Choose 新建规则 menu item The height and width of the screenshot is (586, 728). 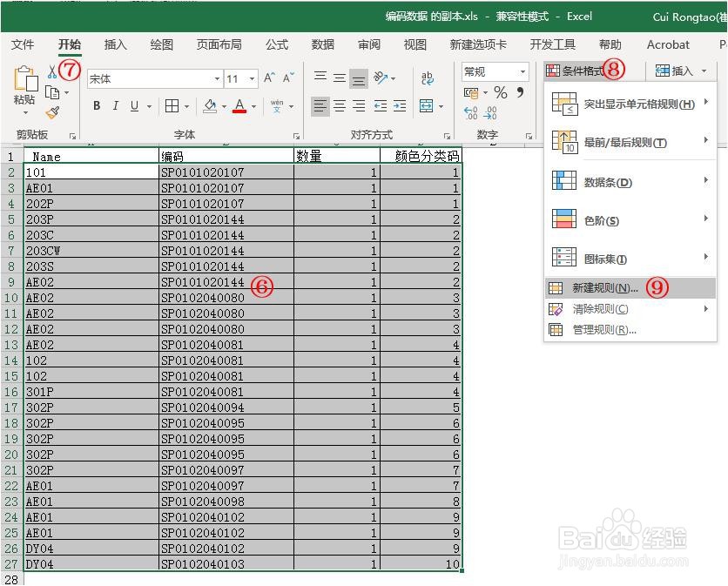point(630,288)
